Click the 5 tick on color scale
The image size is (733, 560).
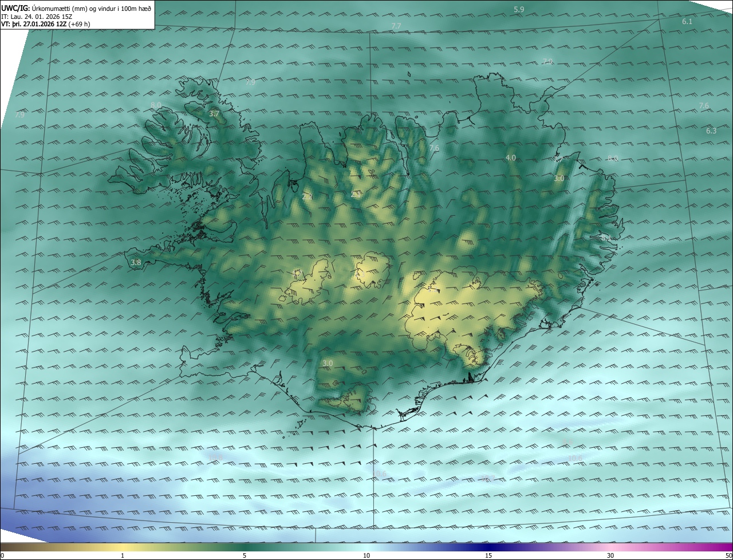pos(245,555)
